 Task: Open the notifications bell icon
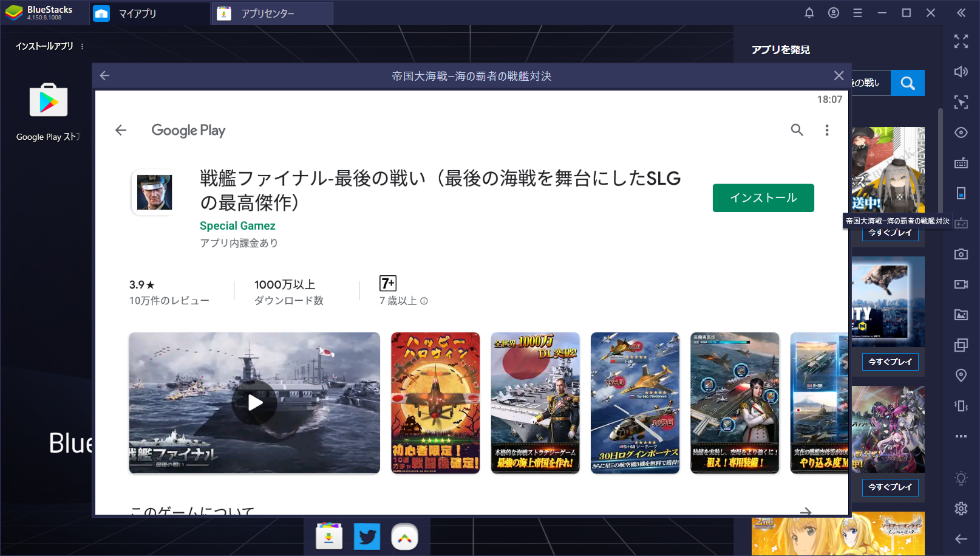(809, 13)
